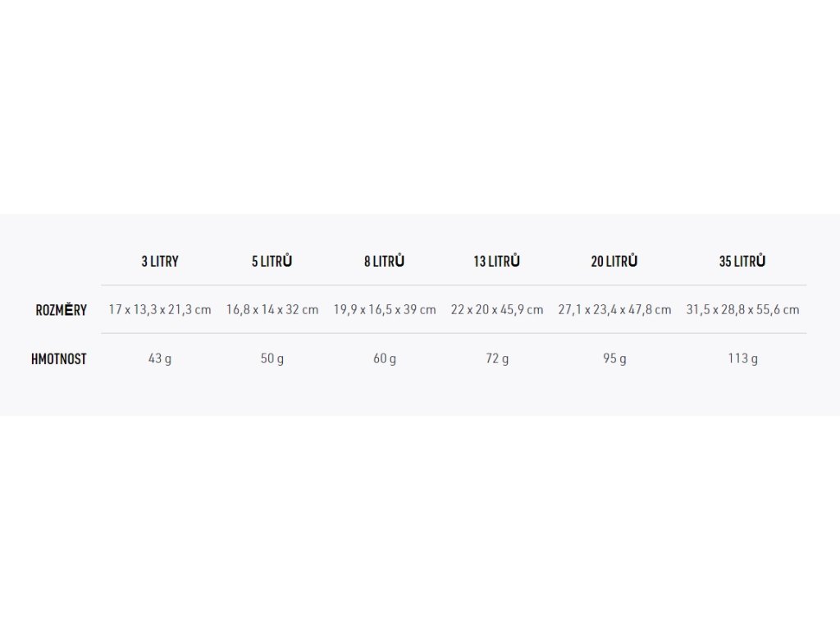Select the 19,9 x 16,5 x 39 cm cell
Viewport: 840px width, 630px height.
384,309
